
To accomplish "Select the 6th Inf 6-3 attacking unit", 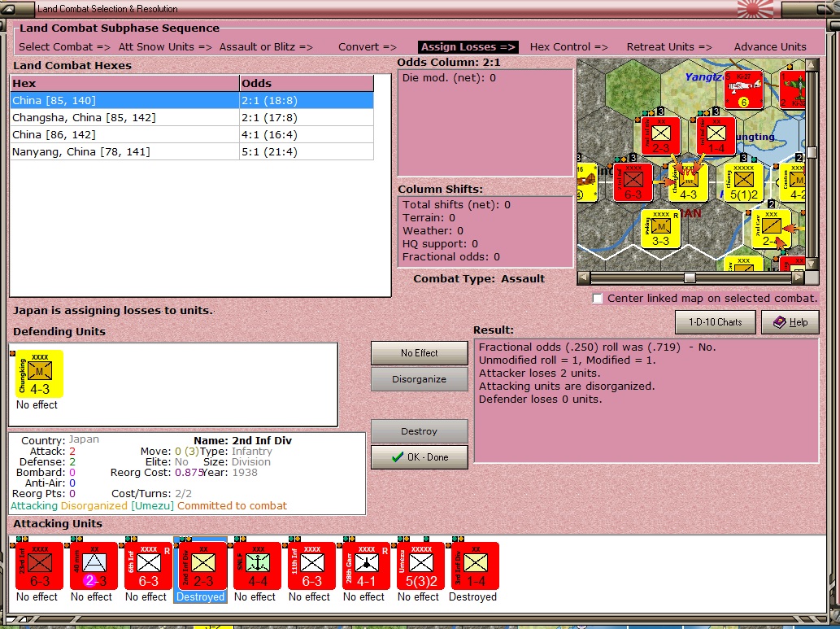I will 148,566.
